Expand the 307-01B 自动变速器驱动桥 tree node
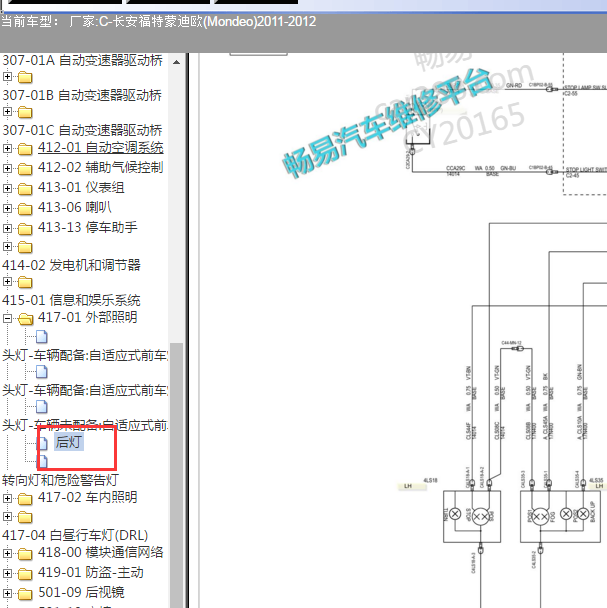 (7, 76)
